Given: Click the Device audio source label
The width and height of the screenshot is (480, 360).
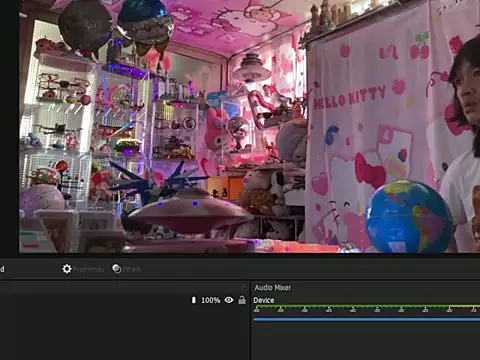Looking at the screenshot, I should tap(264, 300).
